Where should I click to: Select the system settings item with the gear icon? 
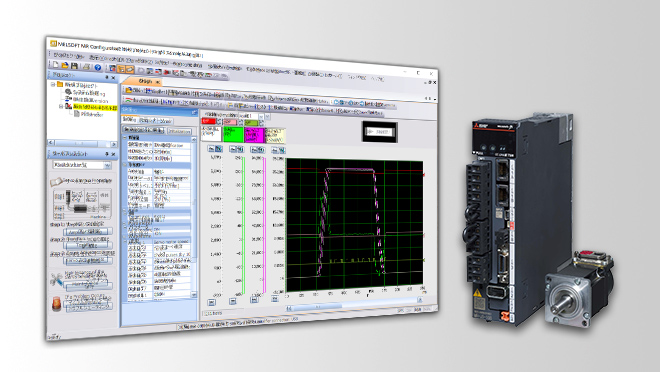point(85,93)
